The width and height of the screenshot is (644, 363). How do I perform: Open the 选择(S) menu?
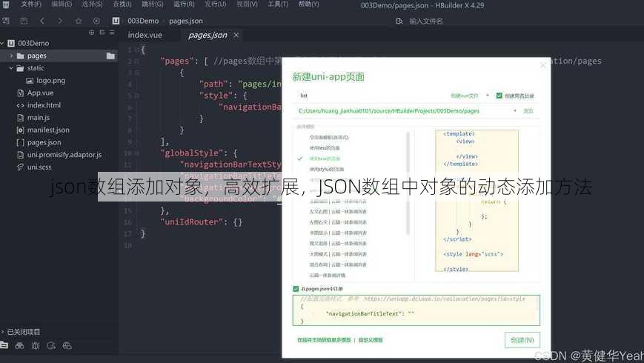[92, 4]
